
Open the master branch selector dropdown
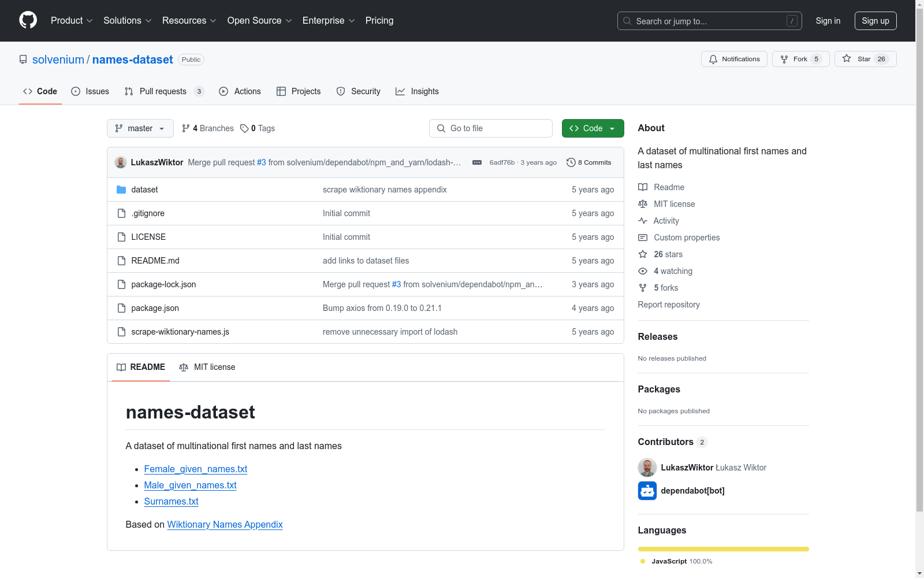(x=140, y=128)
